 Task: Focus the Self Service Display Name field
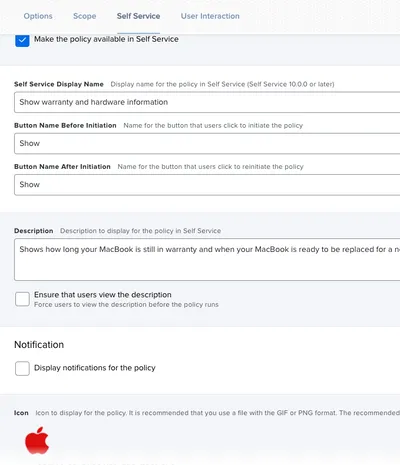[207, 102]
